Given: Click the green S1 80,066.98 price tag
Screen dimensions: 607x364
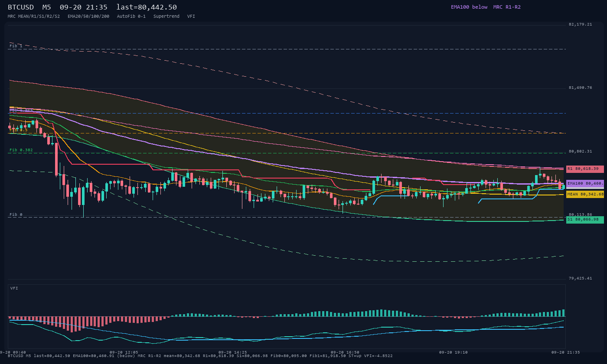Looking at the screenshot, I should coord(585,220).
